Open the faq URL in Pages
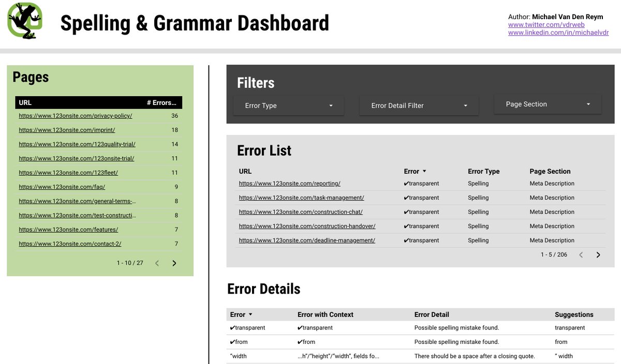 tap(62, 187)
